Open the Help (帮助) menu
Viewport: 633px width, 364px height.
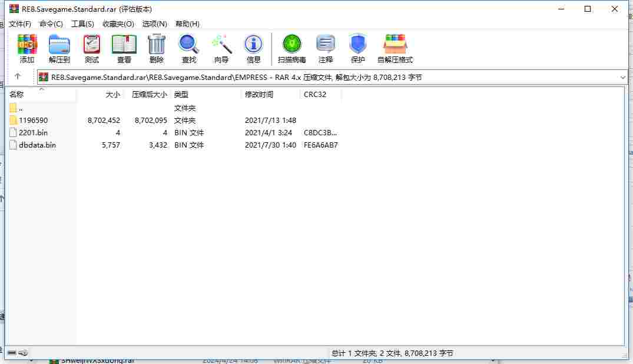pyautogui.click(x=187, y=24)
